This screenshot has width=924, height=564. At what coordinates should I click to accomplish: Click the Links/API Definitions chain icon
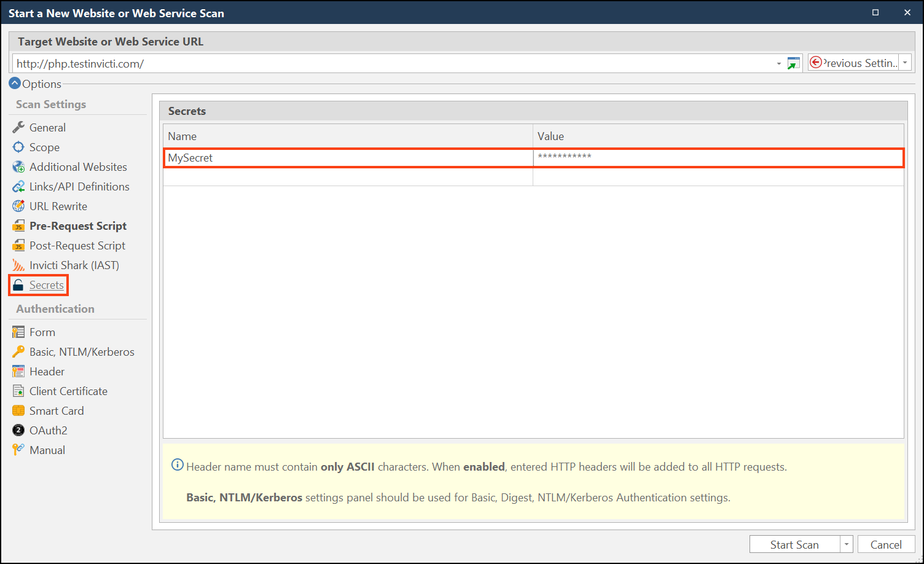(18, 186)
